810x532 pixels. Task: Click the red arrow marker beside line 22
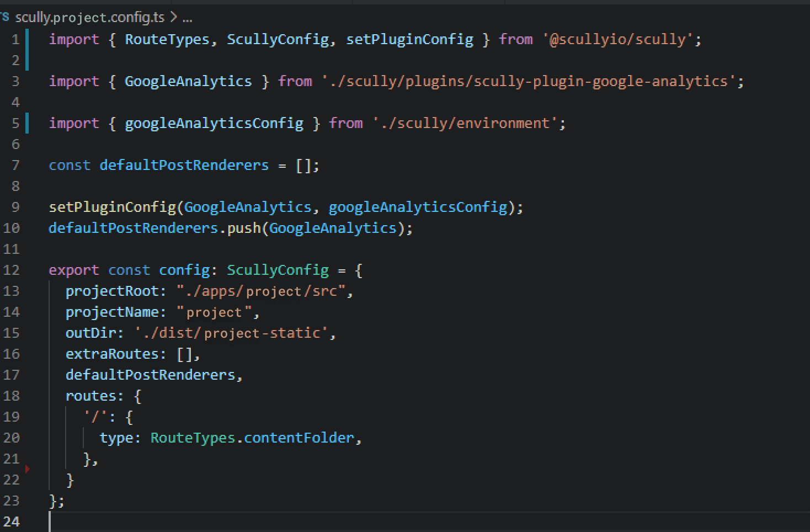[28, 469]
